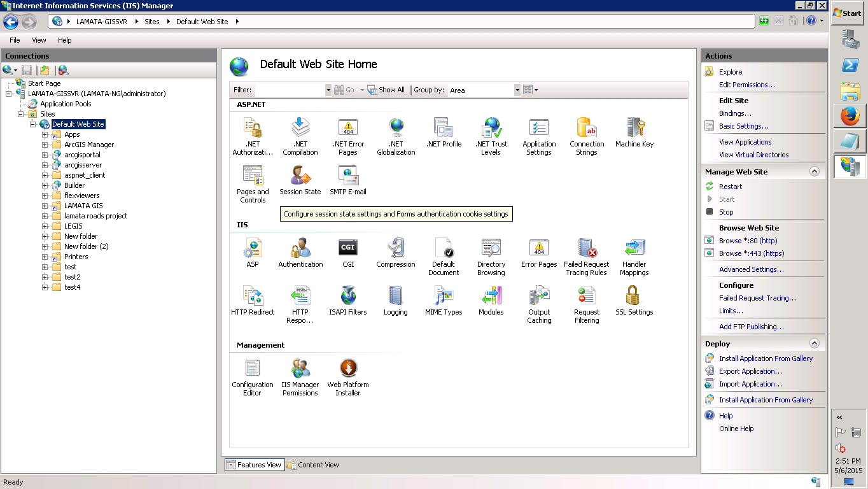Open the CGI feature
Viewport: 868px width, 489px height.
tap(348, 253)
